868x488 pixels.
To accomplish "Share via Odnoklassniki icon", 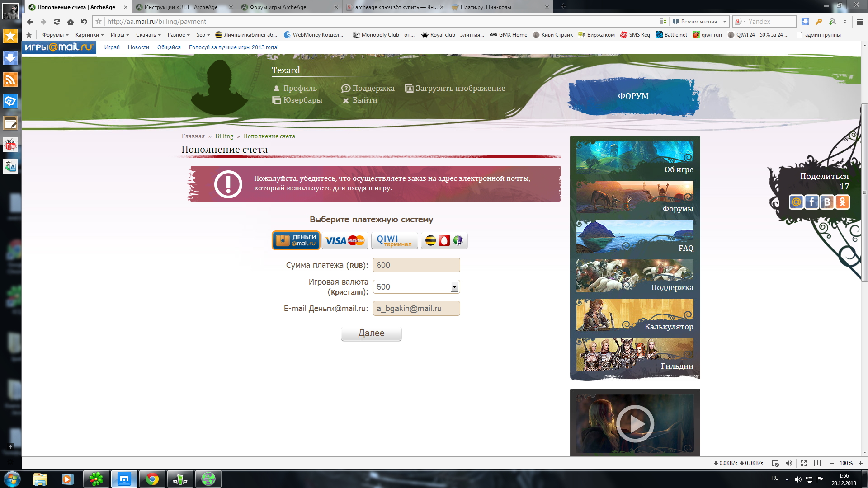I will [x=842, y=202].
